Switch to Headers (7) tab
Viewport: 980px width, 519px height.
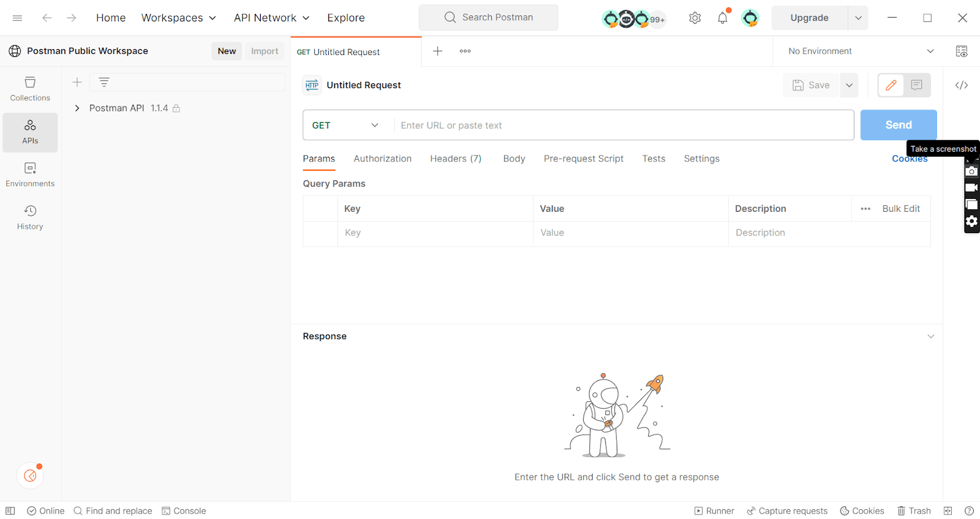point(456,159)
